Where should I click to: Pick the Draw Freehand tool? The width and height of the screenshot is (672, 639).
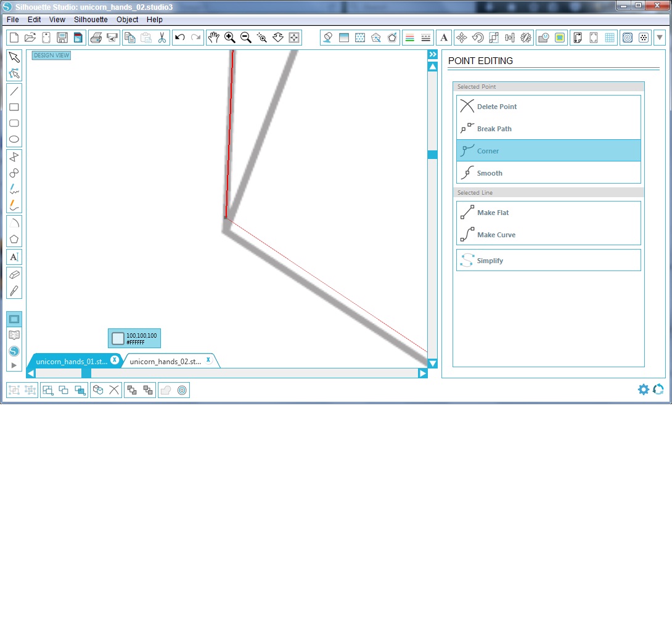[x=14, y=189]
